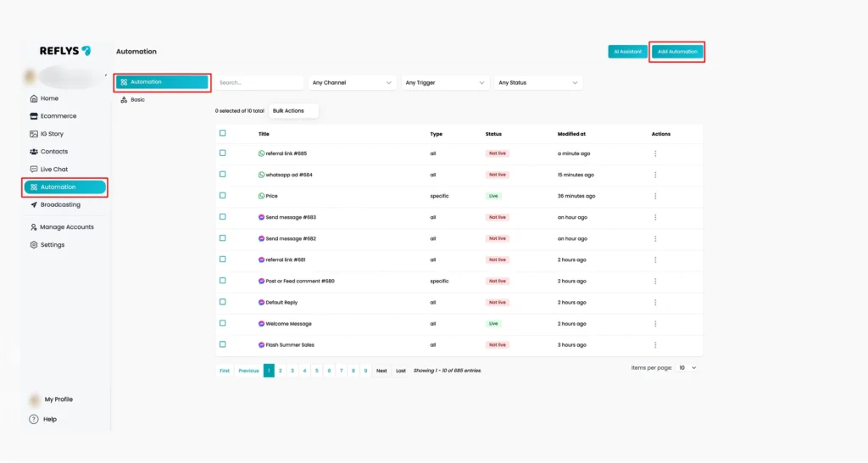Image resolution: width=868 pixels, height=463 pixels.
Task: Click the Modified at column header
Action: click(571, 134)
